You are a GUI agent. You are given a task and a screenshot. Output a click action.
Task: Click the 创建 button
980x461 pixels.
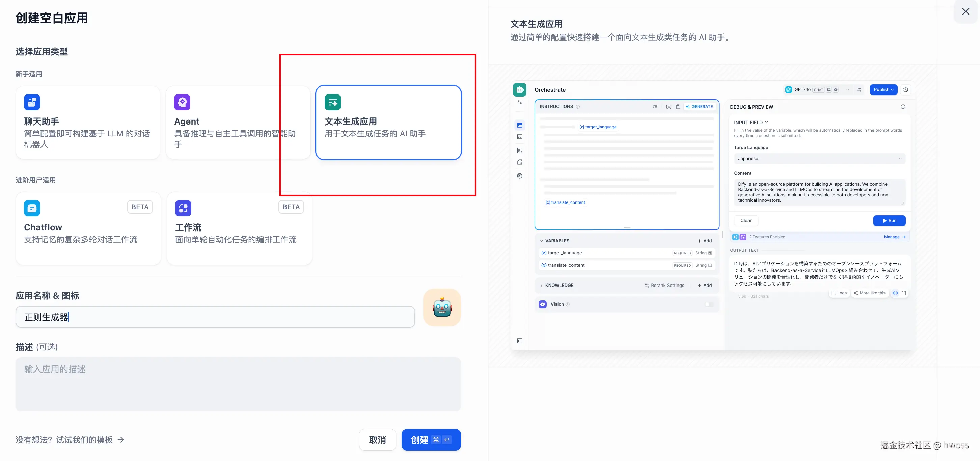coord(431,440)
